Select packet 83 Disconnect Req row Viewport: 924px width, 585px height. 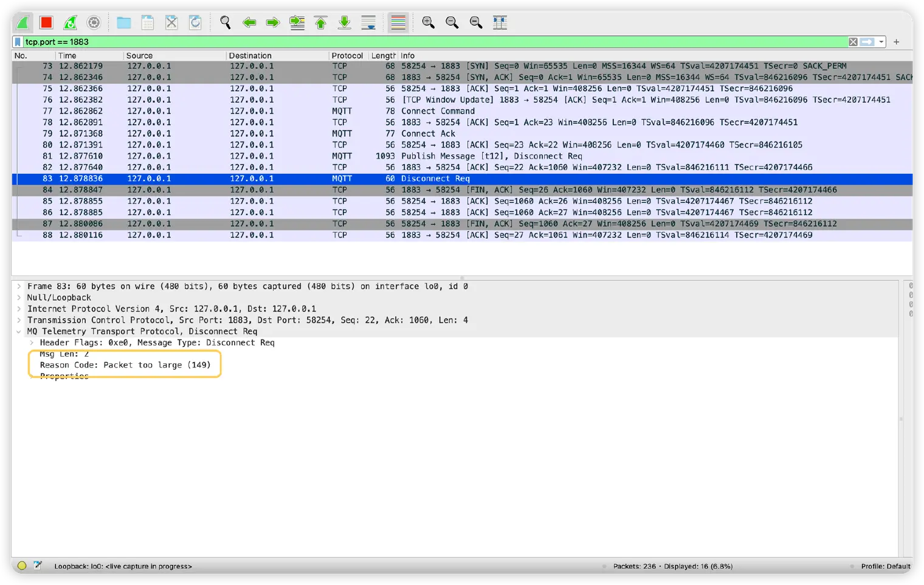(462, 179)
